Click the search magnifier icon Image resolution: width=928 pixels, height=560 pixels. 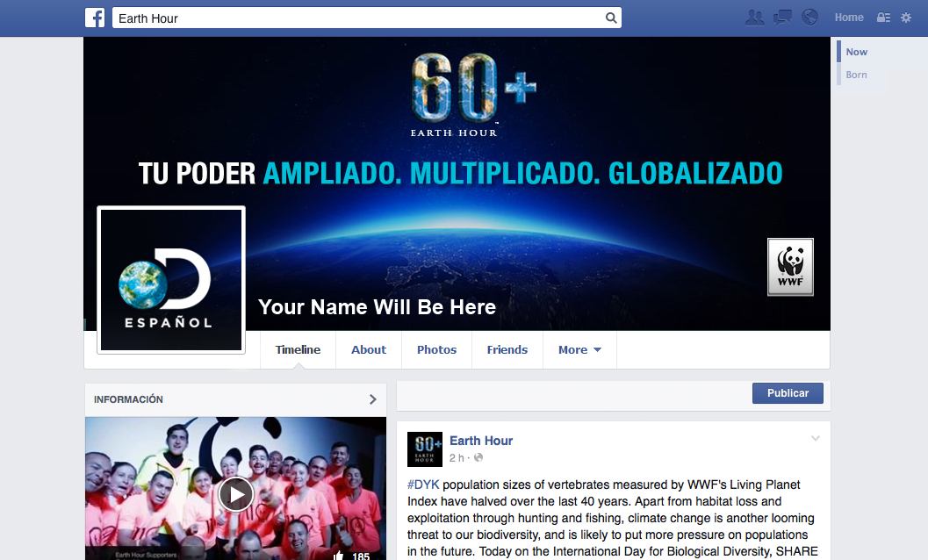click(611, 18)
